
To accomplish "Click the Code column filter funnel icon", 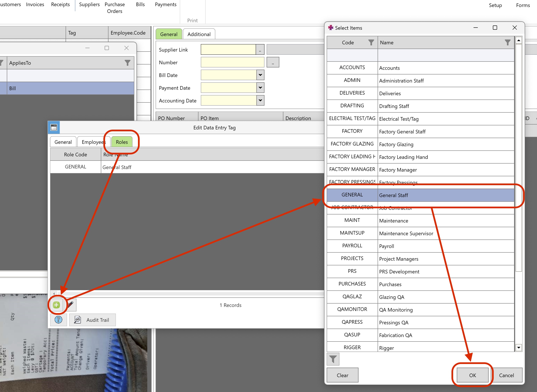I will tap(371, 42).
